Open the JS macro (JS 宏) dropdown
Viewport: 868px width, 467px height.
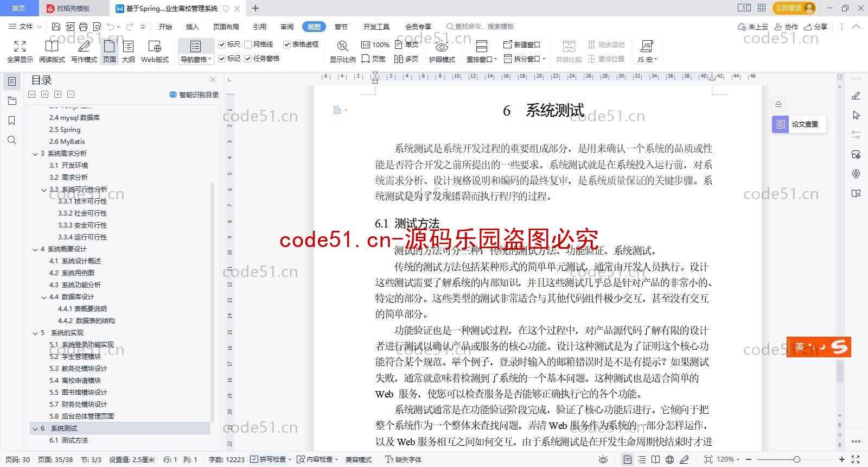(x=647, y=59)
